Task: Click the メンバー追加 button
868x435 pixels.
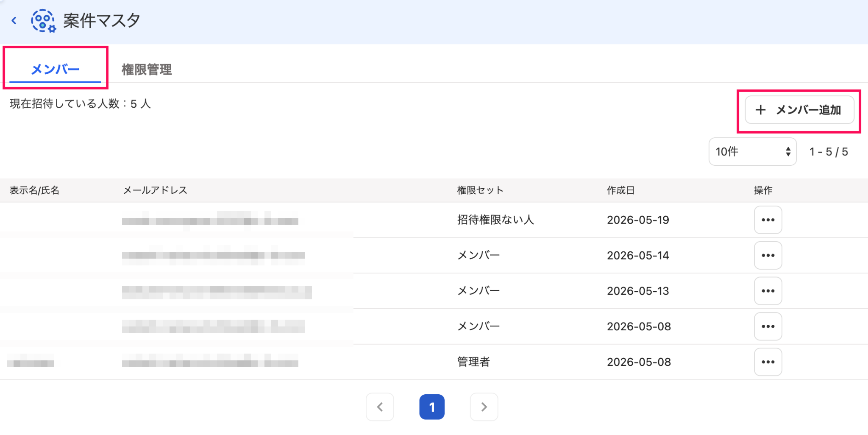Action: click(799, 110)
